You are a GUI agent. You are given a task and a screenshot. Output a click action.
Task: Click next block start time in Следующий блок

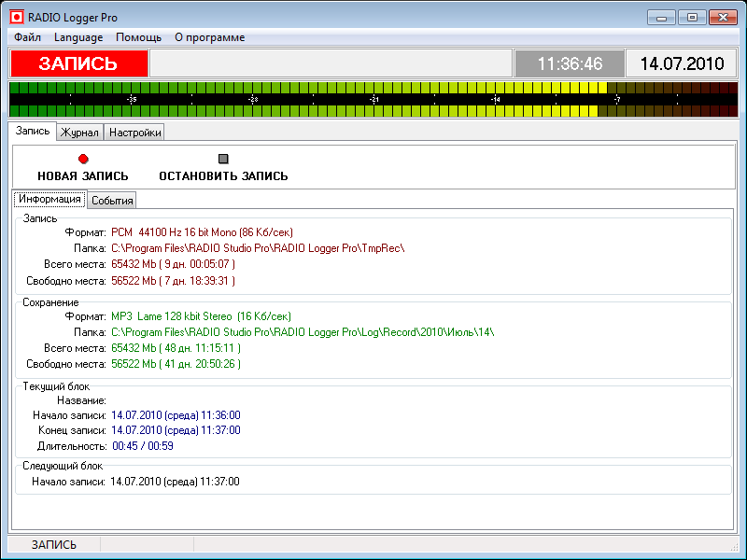point(175,482)
